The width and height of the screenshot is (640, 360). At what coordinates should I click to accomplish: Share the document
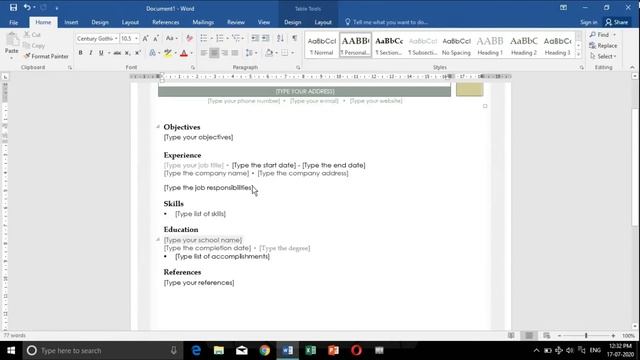pyautogui.click(x=616, y=22)
